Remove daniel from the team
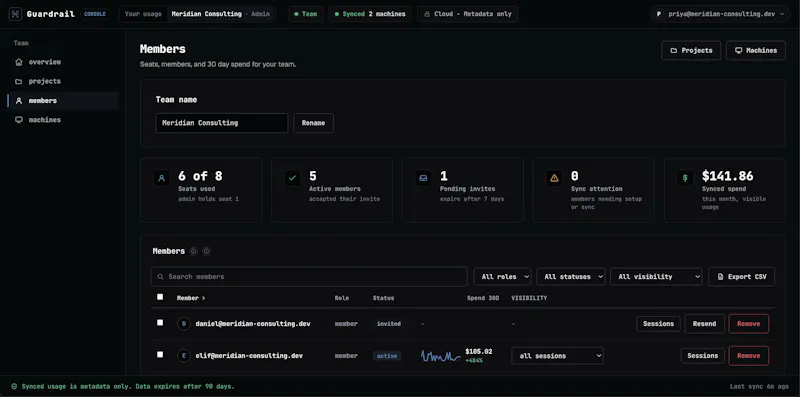 (x=748, y=324)
